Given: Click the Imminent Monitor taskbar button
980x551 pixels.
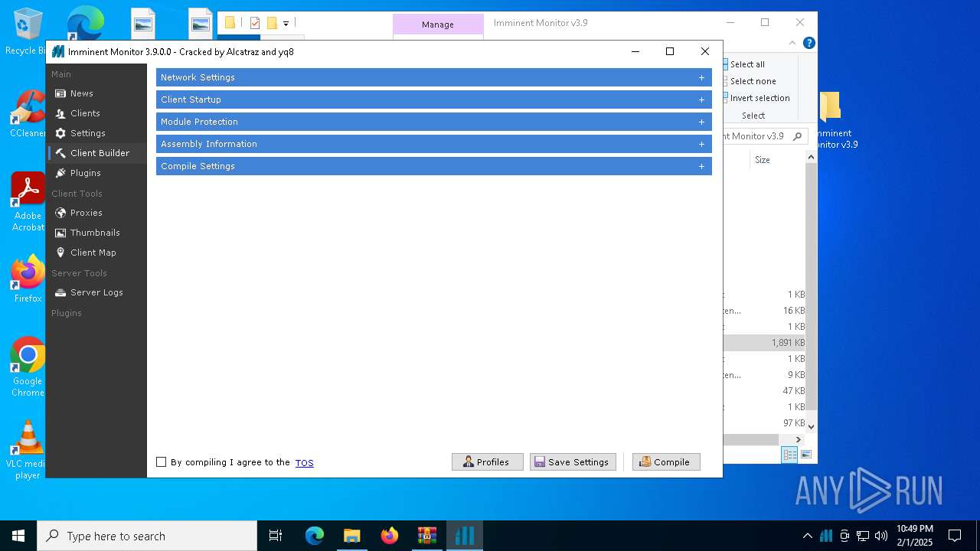Looking at the screenshot, I should pos(464,536).
